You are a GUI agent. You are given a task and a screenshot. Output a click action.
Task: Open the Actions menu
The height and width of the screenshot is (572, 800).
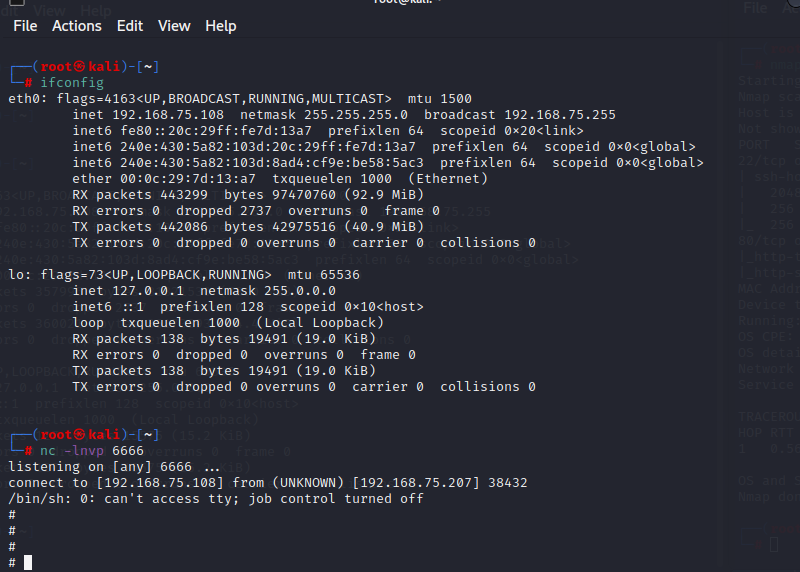pos(77,26)
